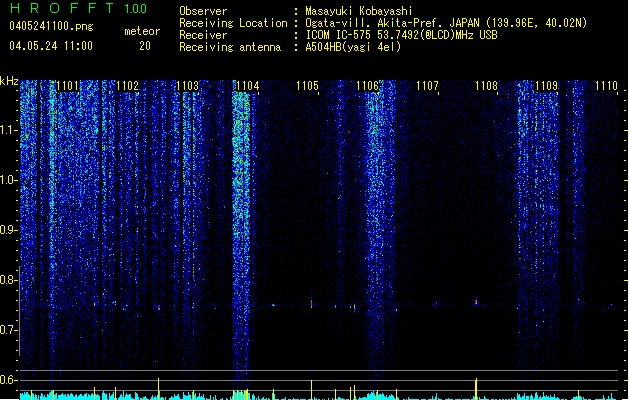This screenshot has height=400, width=629.
Task: Click the ICOM IC-575 receiver text
Action: 401,35
